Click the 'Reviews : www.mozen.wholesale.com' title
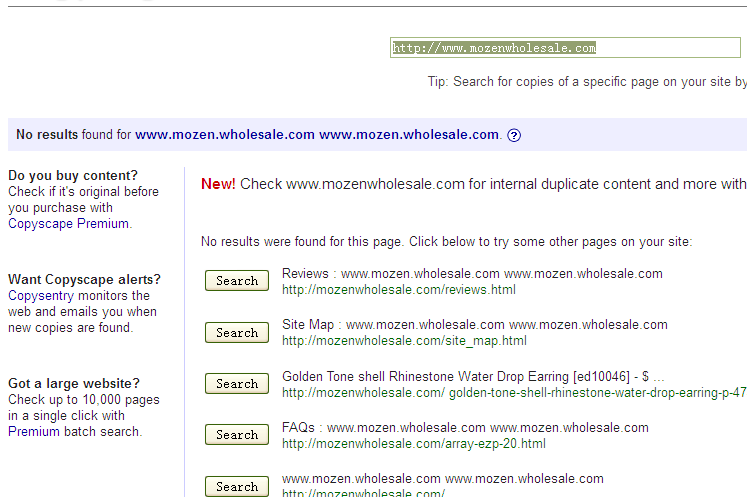This screenshot has width=747, height=497. point(472,274)
